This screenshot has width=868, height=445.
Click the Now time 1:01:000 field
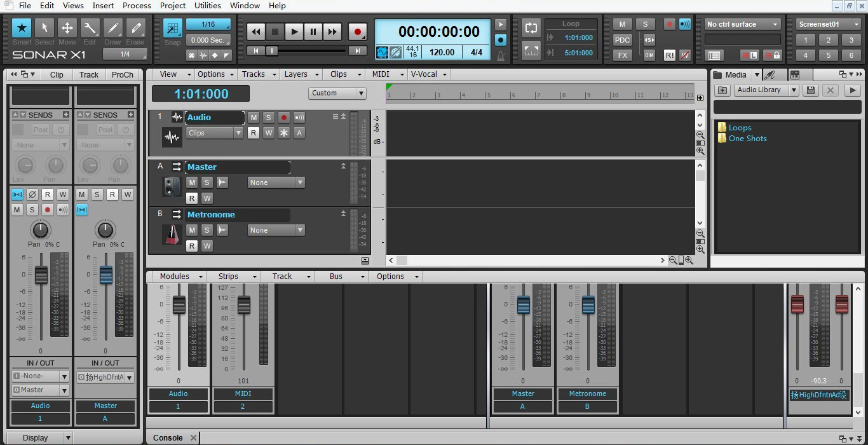pyautogui.click(x=201, y=94)
